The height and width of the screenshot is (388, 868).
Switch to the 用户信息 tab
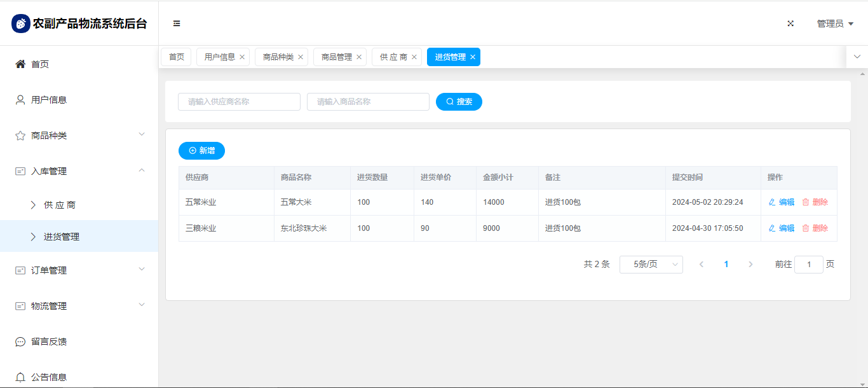click(219, 57)
